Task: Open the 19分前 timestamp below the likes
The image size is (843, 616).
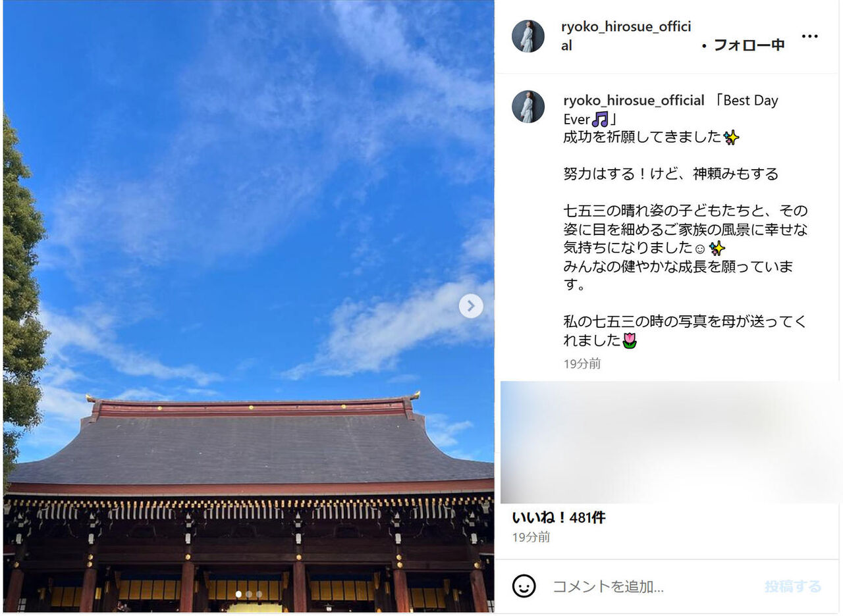Action: point(531,537)
